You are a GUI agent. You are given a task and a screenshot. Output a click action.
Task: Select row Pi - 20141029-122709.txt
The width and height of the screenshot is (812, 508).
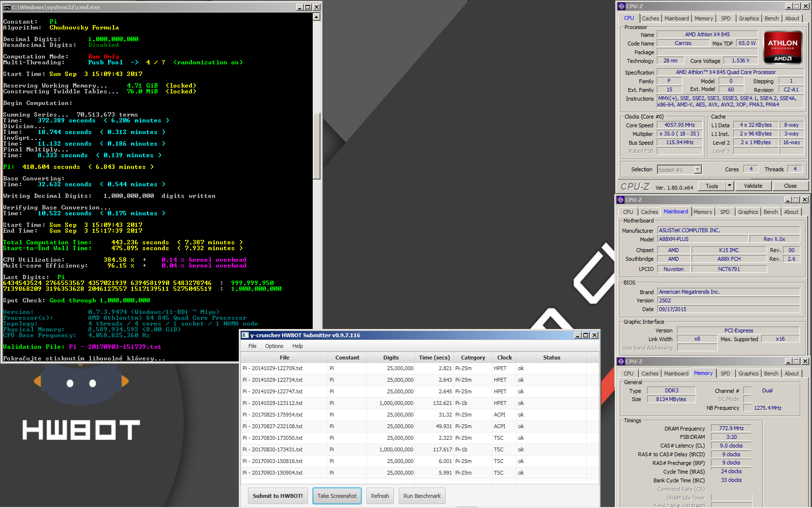(420, 368)
